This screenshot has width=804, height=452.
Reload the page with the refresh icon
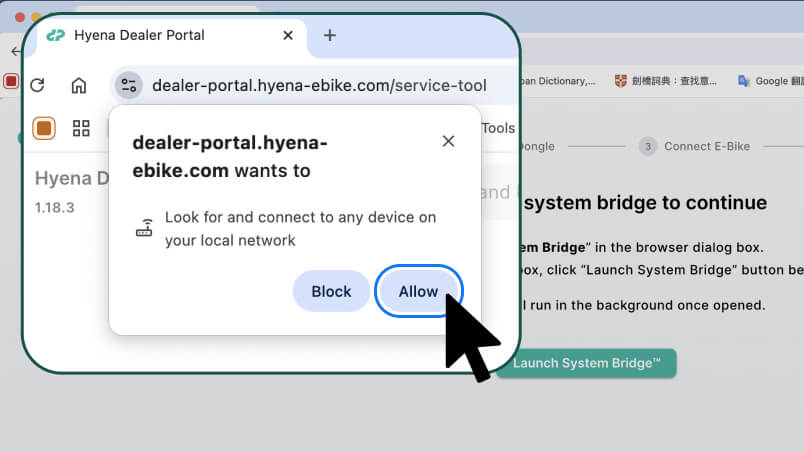(37, 85)
